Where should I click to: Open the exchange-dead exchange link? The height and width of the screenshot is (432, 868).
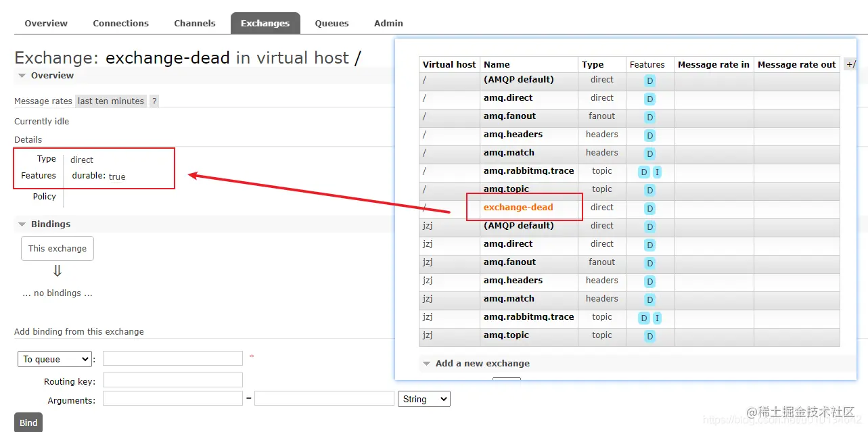click(x=518, y=208)
